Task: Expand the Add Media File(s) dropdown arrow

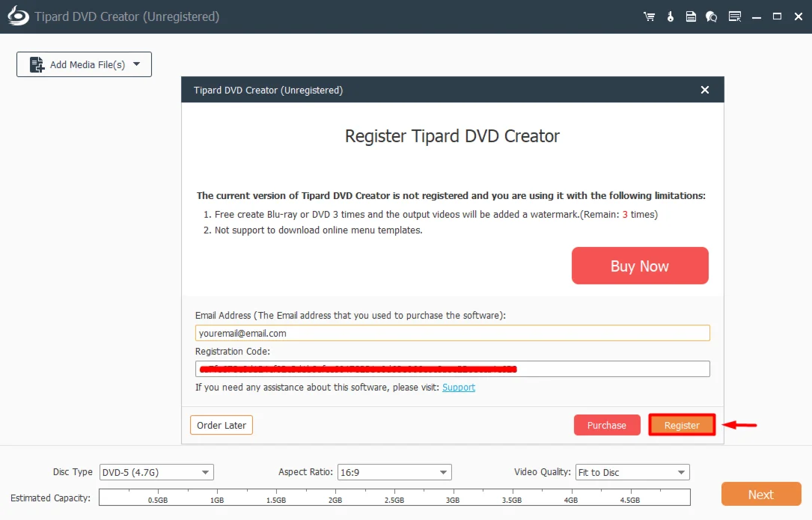Action: pyautogui.click(x=136, y=64)
